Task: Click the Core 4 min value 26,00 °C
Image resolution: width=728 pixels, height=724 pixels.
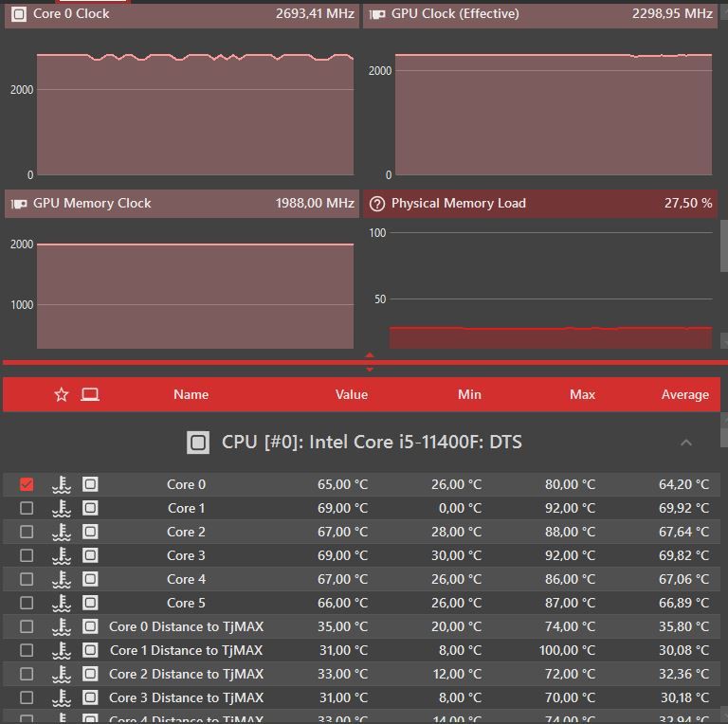Action: [x=456, y=579]
